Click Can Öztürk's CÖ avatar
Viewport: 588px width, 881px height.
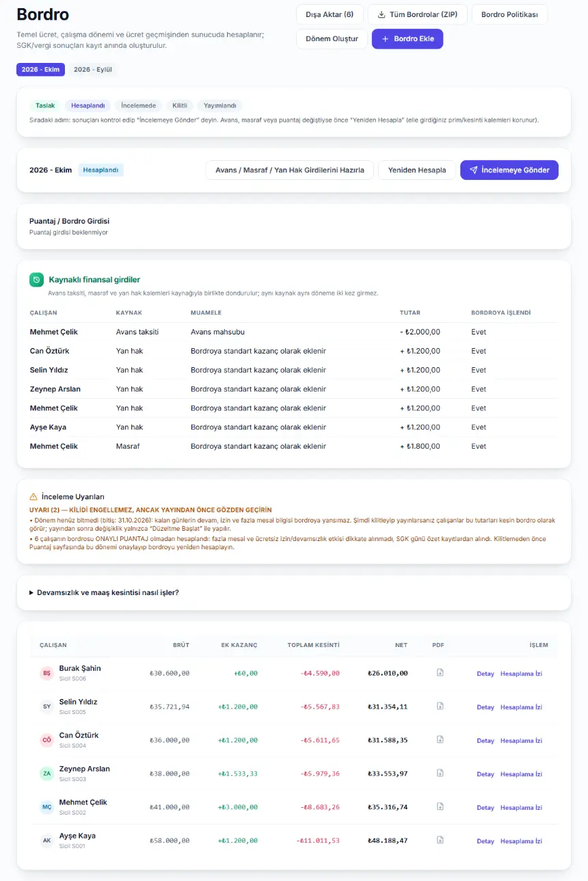click(46, 740)
